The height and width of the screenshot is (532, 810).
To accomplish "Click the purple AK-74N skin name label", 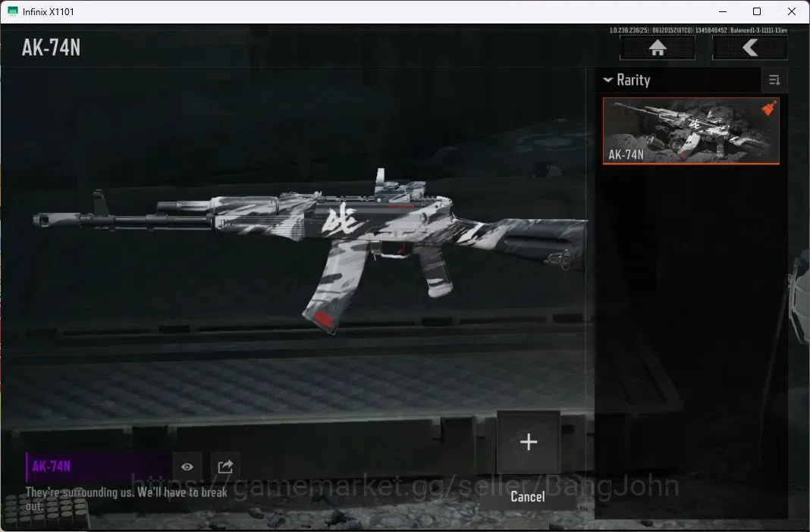I will click(51, 467).
